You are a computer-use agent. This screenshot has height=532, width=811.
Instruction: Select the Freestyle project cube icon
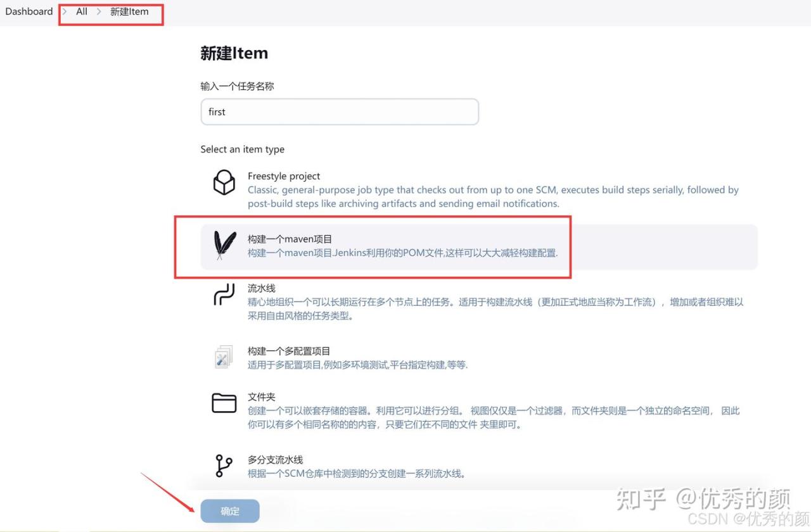(x=224, y=182)
